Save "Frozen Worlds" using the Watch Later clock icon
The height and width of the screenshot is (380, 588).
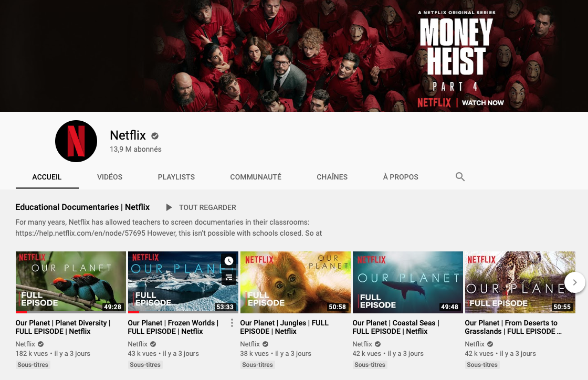(x=228, y=261)
